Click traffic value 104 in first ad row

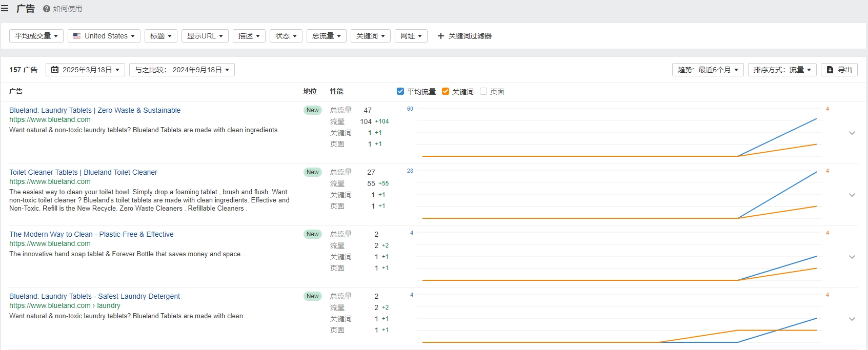[366, 121]
